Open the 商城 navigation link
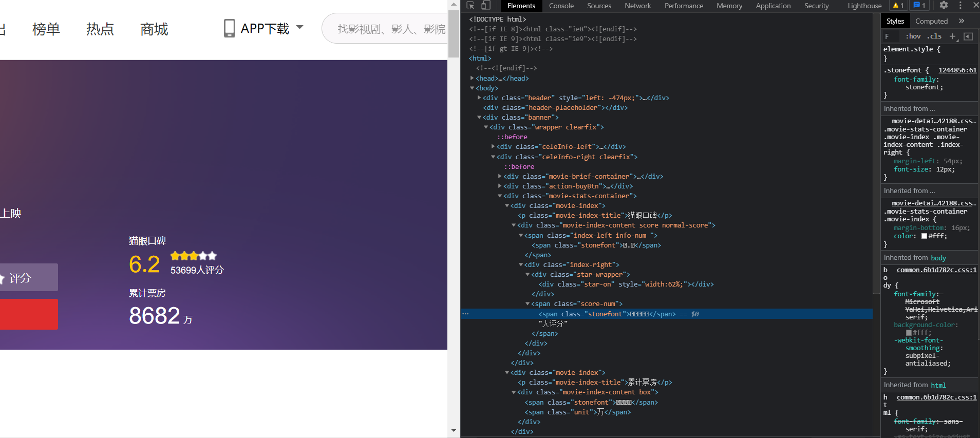Image resolution: width=980 pixels, height=438 pixels. coord(154,29)
